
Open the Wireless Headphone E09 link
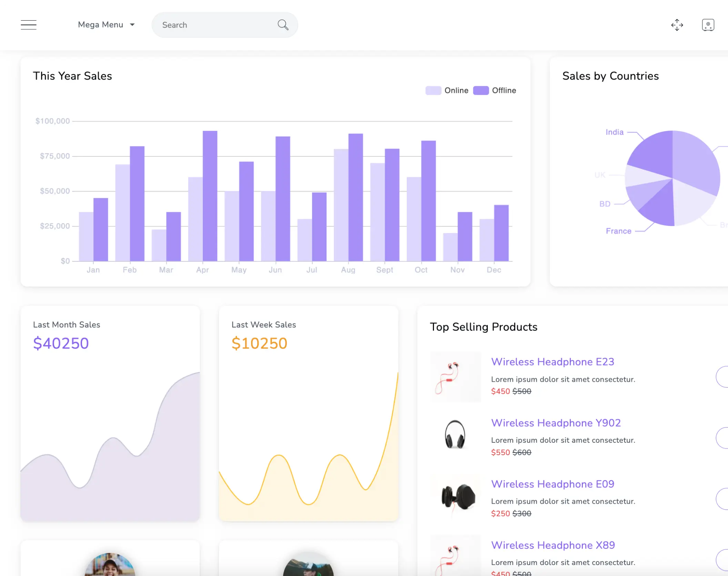(x=552, y=484)
